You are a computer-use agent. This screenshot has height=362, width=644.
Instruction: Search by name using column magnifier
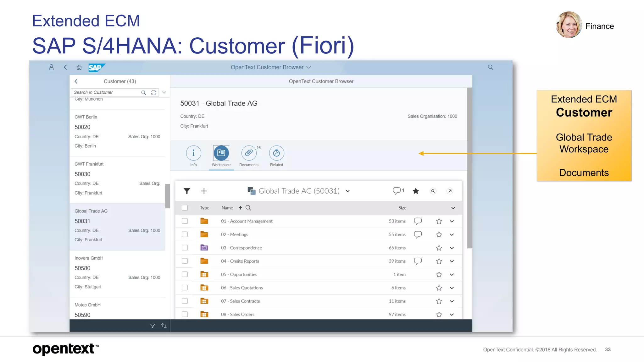[x=248, y=208]
